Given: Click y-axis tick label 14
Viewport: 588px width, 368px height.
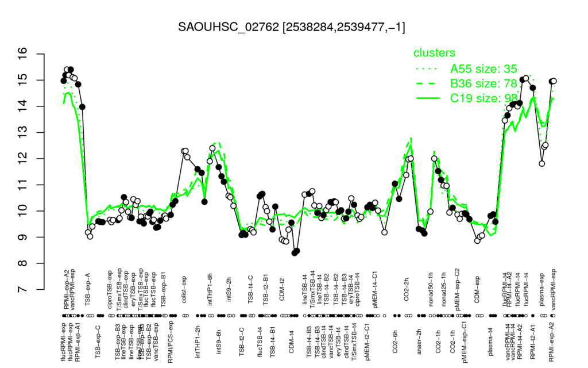Looking at the screenshot, I should (22, 106).
